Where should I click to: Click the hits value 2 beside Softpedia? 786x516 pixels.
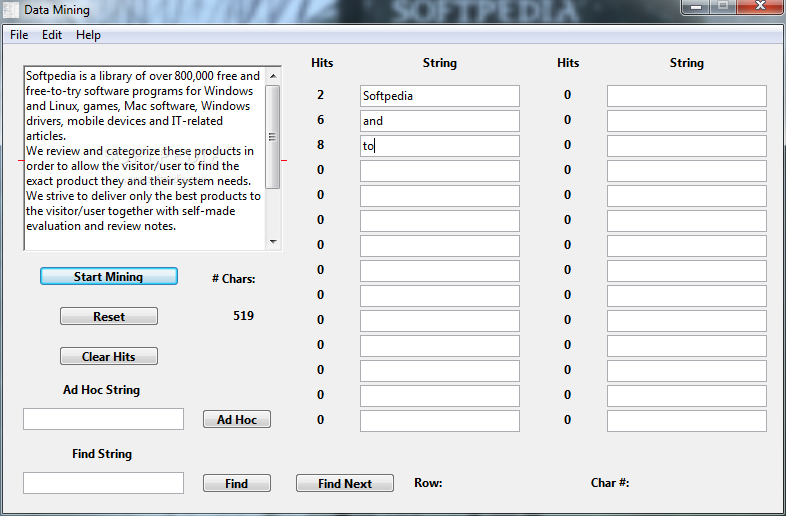click(x=320, y=95)
